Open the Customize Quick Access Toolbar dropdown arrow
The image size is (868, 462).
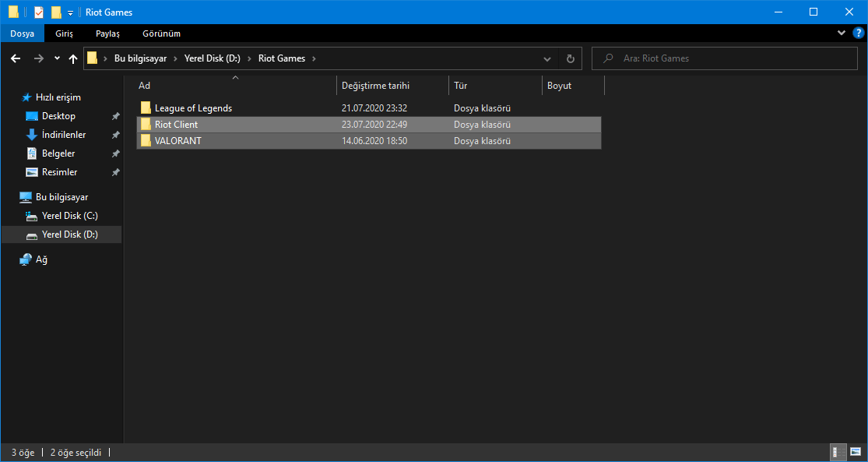(70, 12)
